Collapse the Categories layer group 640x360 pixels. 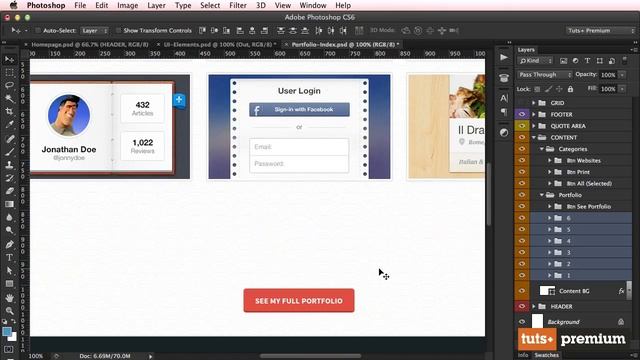tap(542, 149)
